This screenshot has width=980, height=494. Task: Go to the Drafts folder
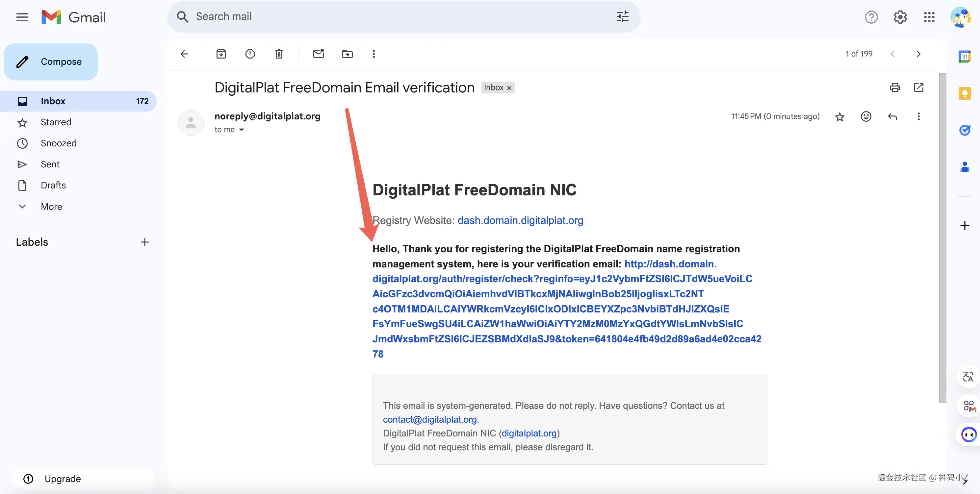[53, 185]
